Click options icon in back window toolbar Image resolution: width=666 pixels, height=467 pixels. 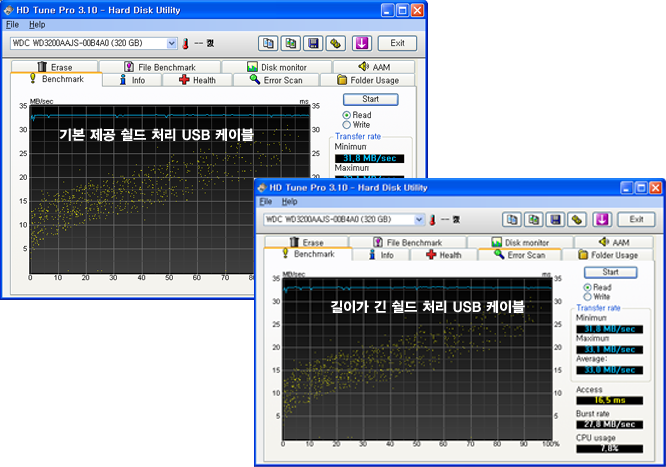pos(336,43)
